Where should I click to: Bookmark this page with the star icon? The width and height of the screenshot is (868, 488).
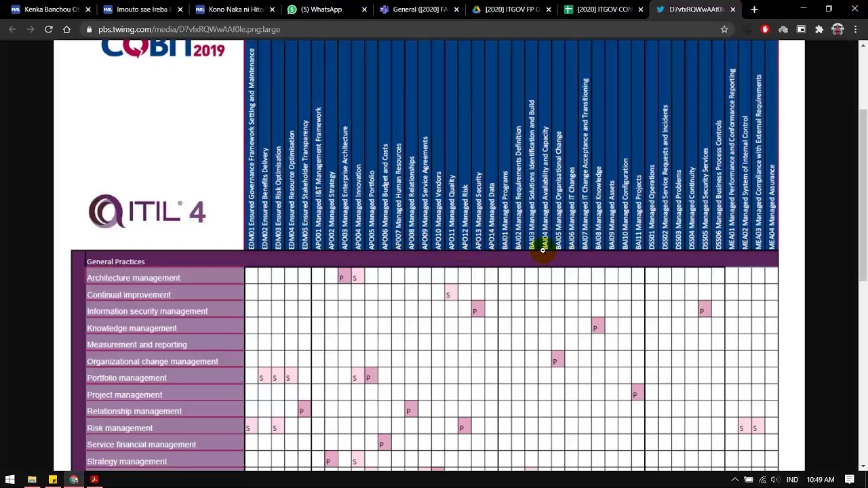(x=724, y=29)
